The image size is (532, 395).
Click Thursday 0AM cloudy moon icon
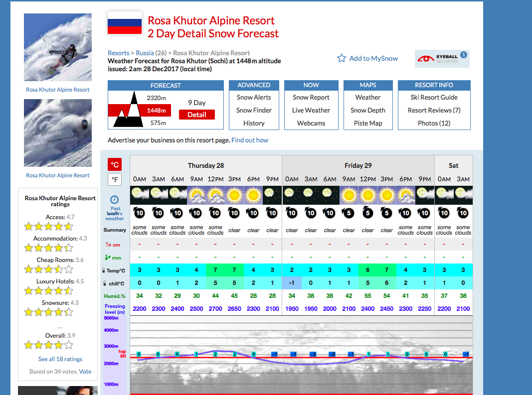[x=140, y=195]
